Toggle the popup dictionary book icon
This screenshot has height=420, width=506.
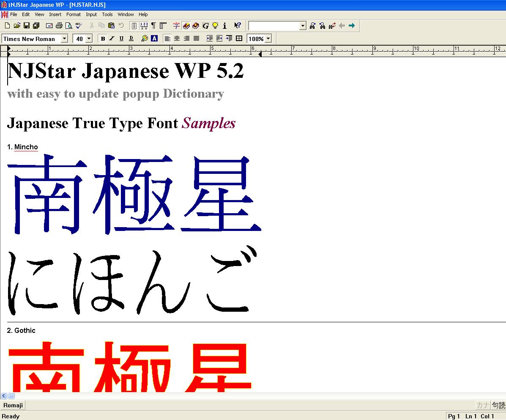pyautogui.click(x=186, y=25)
